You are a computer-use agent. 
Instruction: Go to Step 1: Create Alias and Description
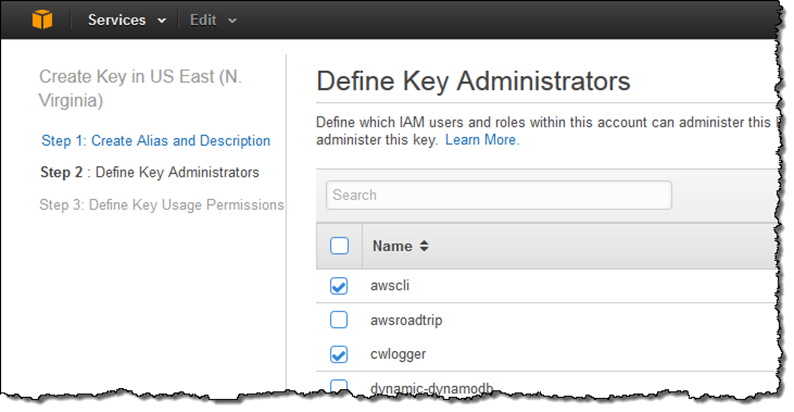156,141
